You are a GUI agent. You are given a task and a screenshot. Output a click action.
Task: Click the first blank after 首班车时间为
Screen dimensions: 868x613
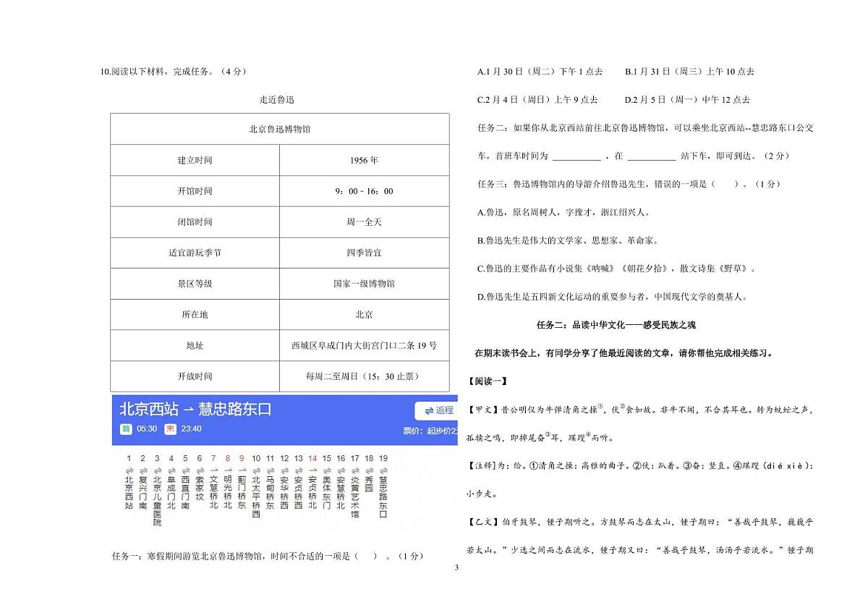576,156
